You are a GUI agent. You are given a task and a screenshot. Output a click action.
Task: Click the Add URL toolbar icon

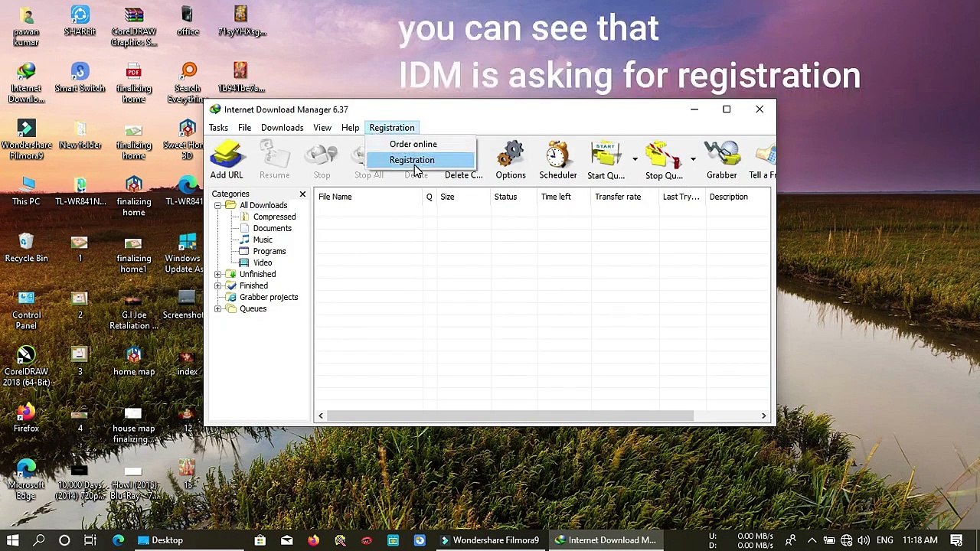click(227, 160)
